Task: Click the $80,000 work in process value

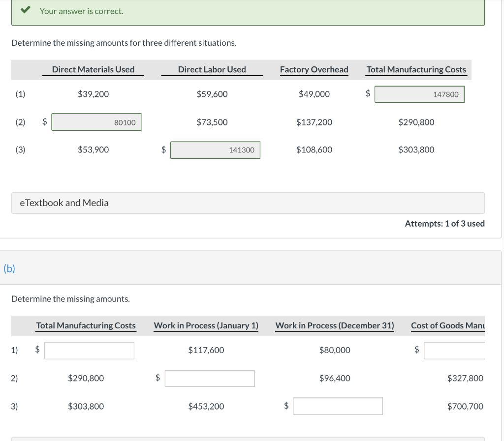Action: click(x=335, y=350)
